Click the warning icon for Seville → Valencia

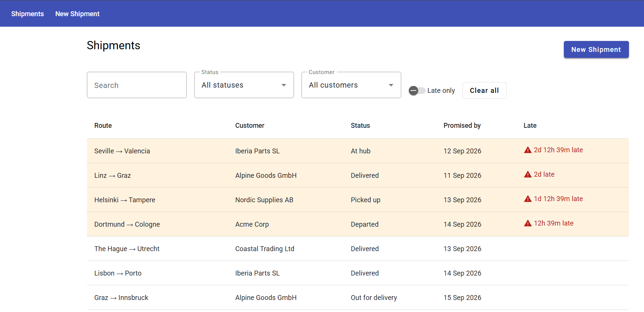pyautogui.click(x=528, y=150)
